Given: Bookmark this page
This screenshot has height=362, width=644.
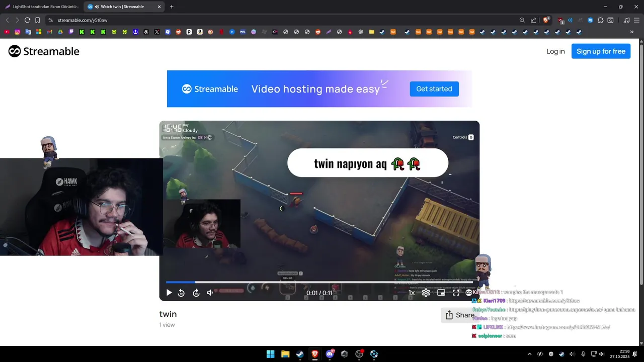Looking at the screenshot, I should pyautogui.click(x=38, y=20).
